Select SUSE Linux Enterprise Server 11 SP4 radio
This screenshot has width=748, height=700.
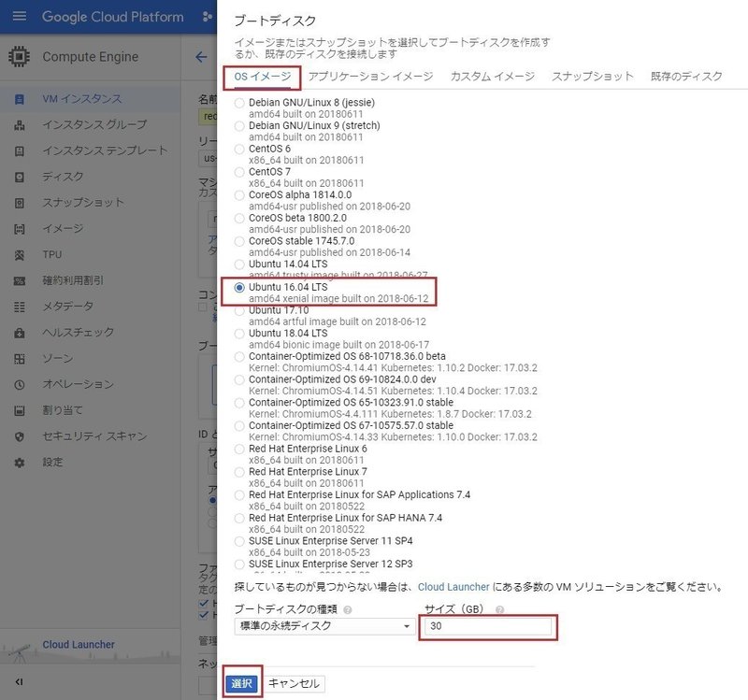click(x=239, y=541)
